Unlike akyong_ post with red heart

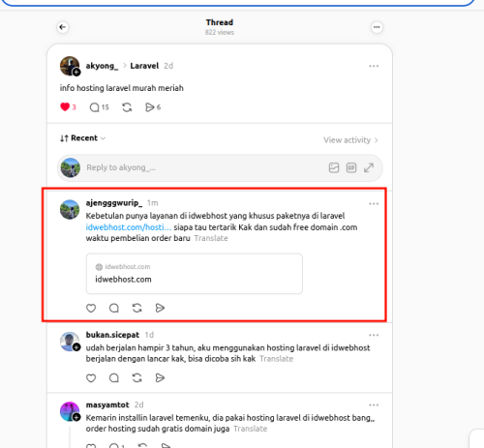pos(65,107)
